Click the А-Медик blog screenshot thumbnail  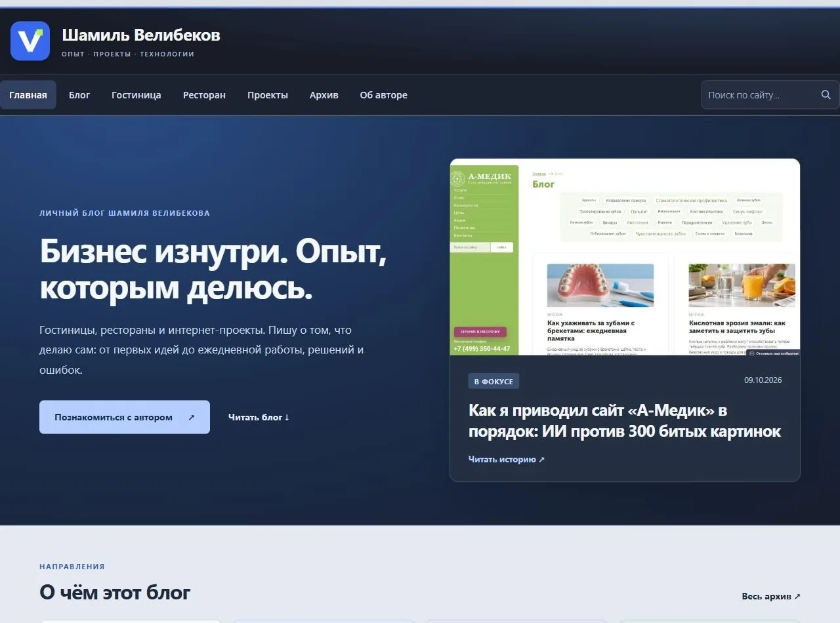(x=625, y=257)
